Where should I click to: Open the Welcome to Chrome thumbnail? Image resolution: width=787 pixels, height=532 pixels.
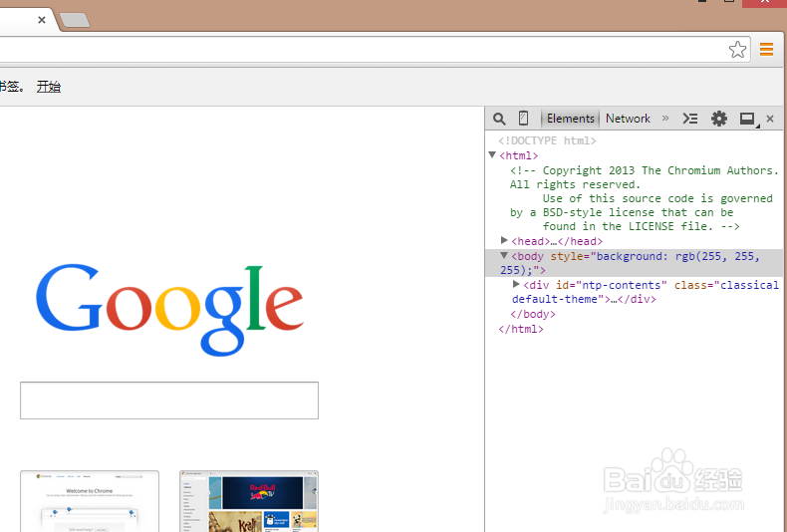[90, 501]
